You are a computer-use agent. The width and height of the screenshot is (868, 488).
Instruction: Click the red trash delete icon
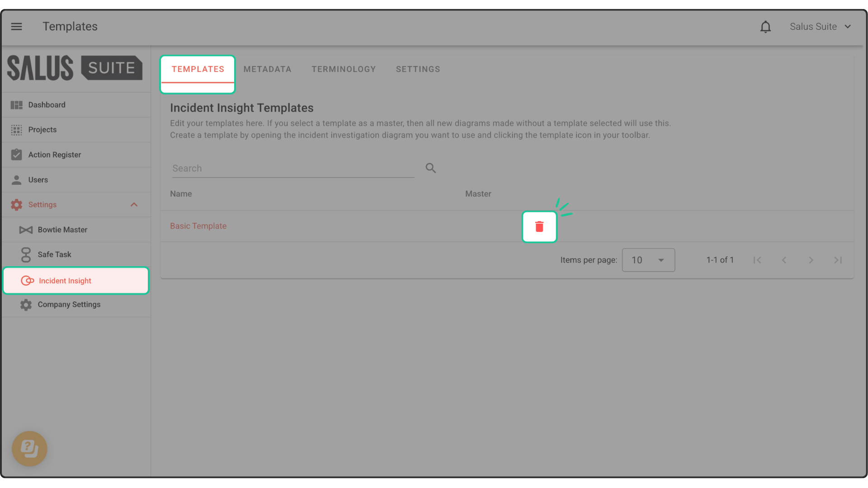539,226
